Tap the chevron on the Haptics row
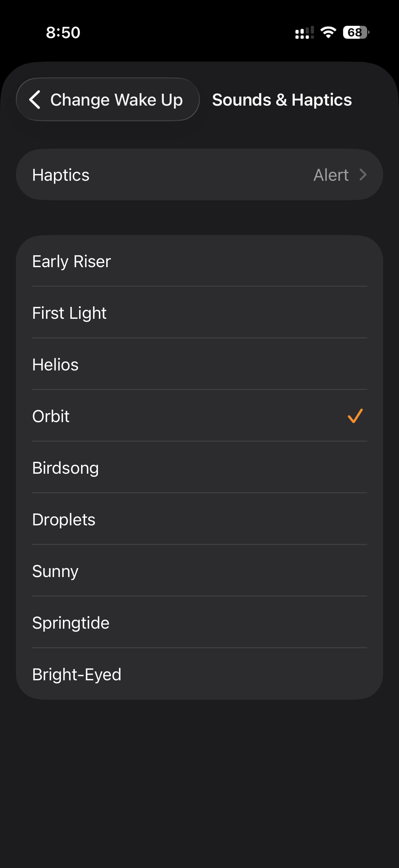399x868 pixels. [x=363, y=174]
